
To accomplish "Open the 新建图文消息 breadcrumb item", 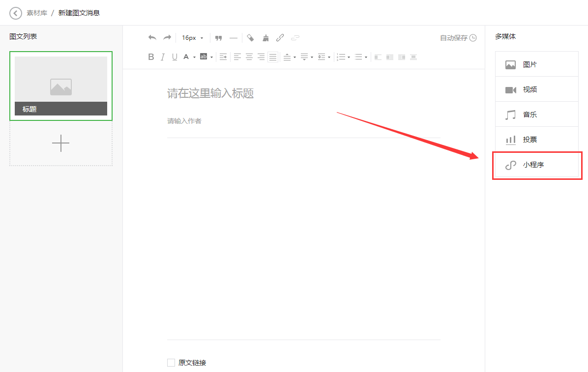I will [x=79, y=12].
